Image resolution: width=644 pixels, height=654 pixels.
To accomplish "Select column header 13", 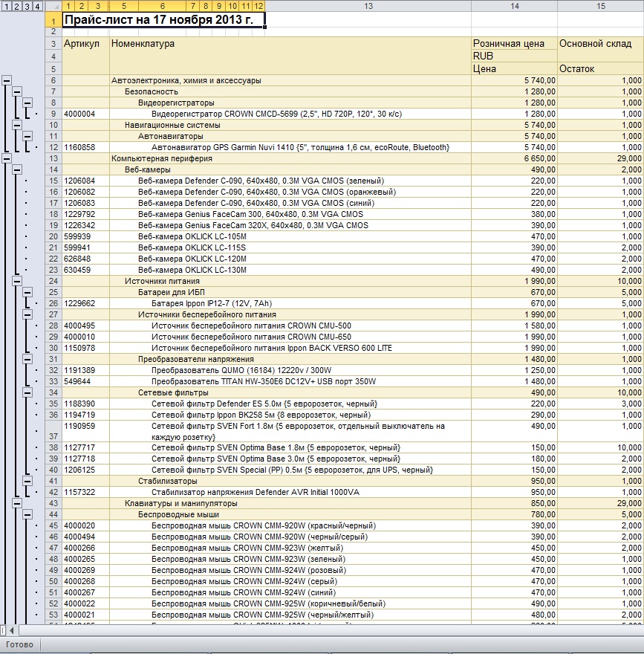I will [x=368, y=6].
